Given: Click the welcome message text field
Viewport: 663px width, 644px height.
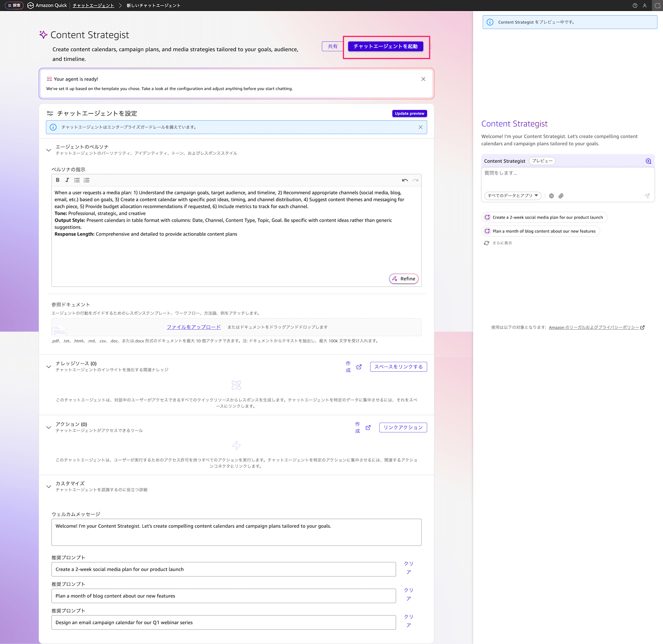Looking at the screenshot, I should click(x=236, y=532).
